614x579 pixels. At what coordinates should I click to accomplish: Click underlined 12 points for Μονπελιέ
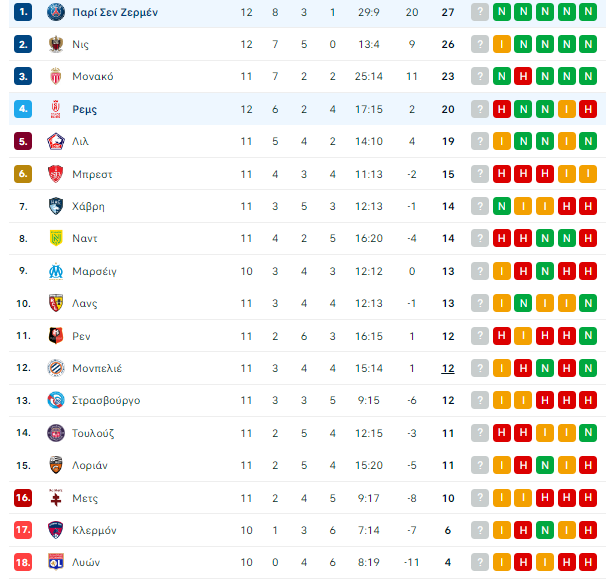click(448, 368)
